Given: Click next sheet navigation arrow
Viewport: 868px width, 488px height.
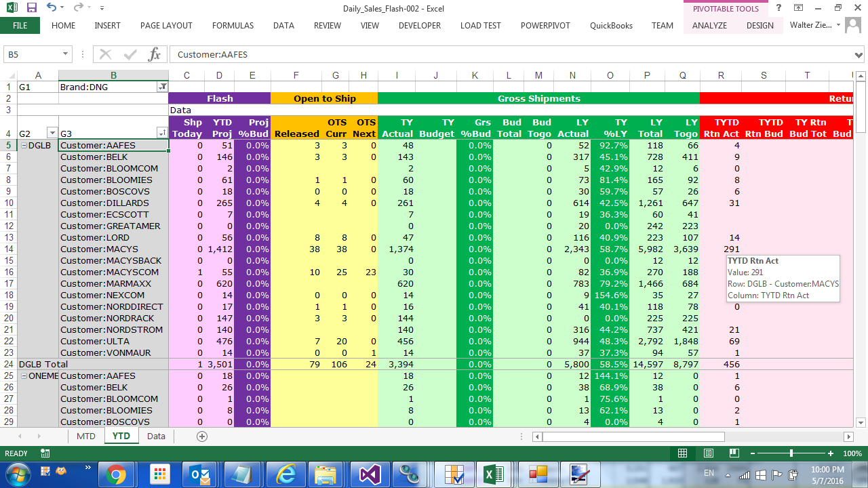Looking at the screenshot, I should 38,436.
